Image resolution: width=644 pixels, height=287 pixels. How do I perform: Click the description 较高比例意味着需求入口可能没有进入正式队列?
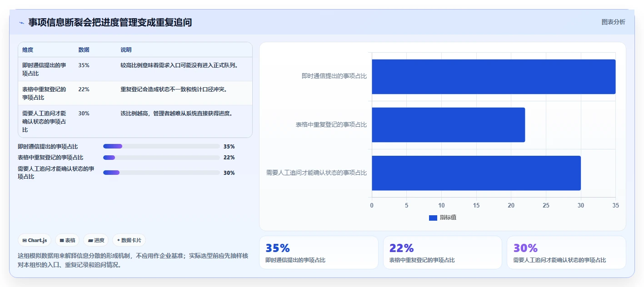180,65
